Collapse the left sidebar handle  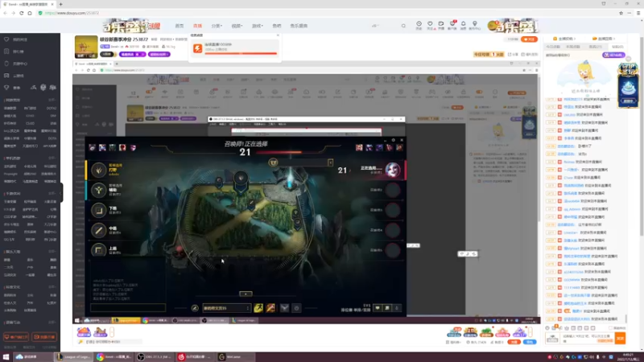[62, 192]
